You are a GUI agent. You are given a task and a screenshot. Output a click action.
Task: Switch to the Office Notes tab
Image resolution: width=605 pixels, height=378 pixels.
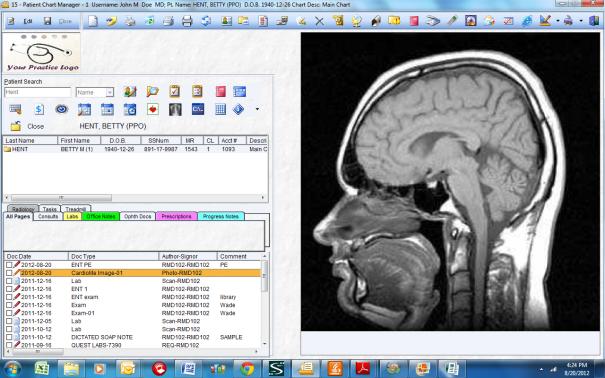pyautogui.click(x=101, y=216)
